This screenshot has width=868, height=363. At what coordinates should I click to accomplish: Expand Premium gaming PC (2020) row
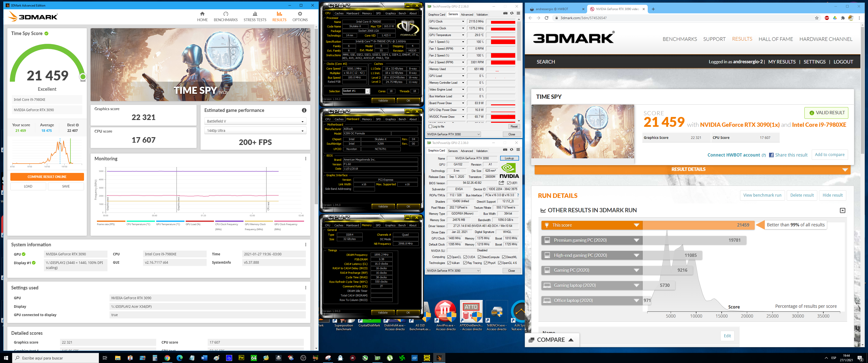tap(592, 240)
